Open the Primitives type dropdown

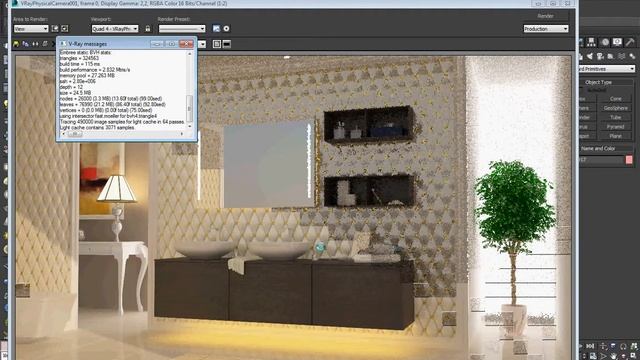pos(608,69)
